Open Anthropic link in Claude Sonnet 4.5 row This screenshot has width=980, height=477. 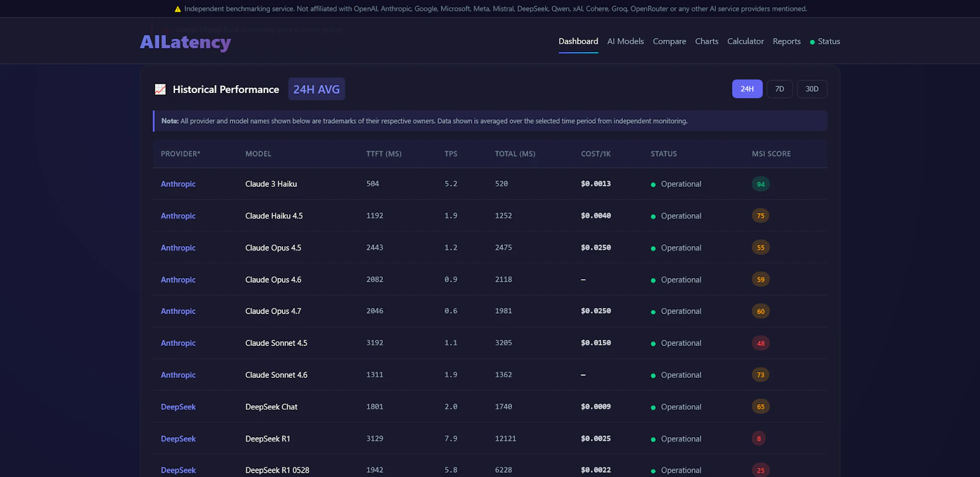coord(178,343)
